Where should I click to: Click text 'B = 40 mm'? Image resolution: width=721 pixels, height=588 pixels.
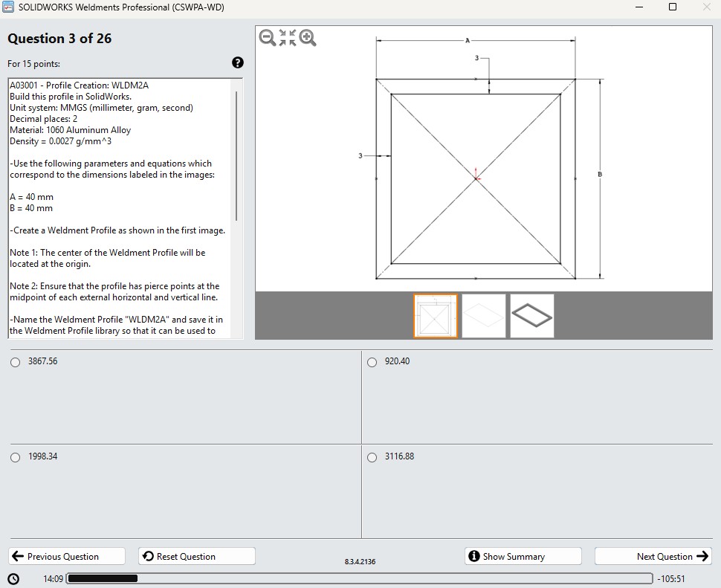31,208
